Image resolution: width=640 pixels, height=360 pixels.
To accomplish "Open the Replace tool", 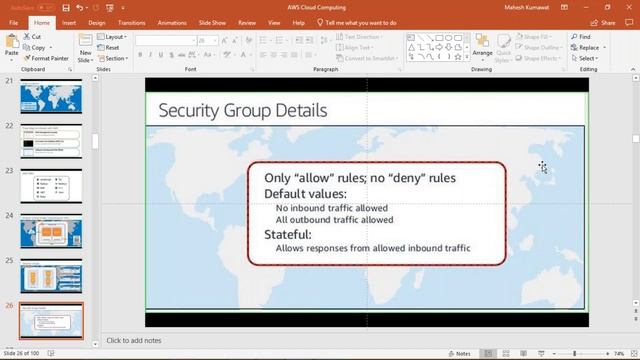I will (585, 47).
